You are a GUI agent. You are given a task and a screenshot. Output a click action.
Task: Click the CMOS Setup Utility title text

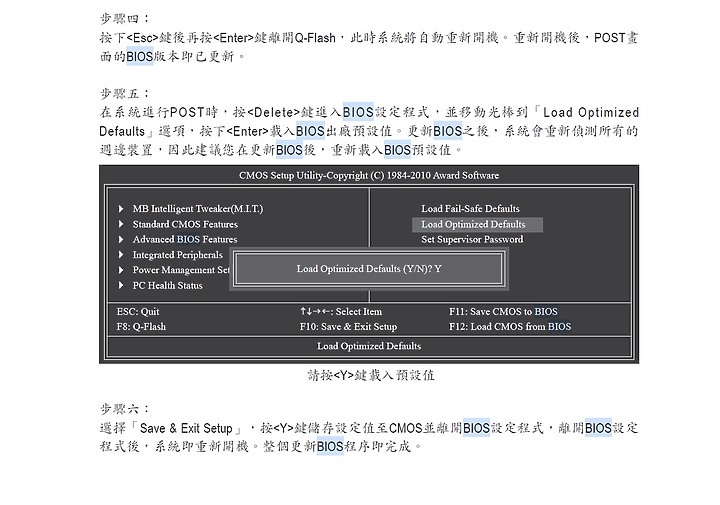point(369,175)
